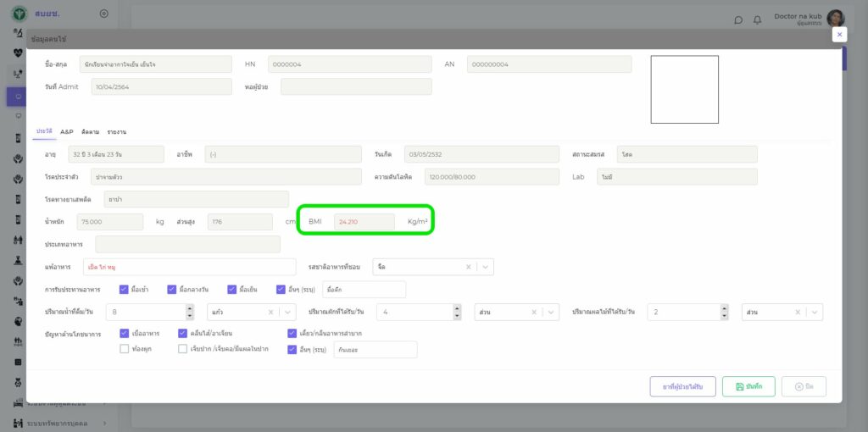Image resolution: width=868 pixels, height=432 pixels.
Task: Click the Doctor na kub profile avatar
Action: coord(836,19)
